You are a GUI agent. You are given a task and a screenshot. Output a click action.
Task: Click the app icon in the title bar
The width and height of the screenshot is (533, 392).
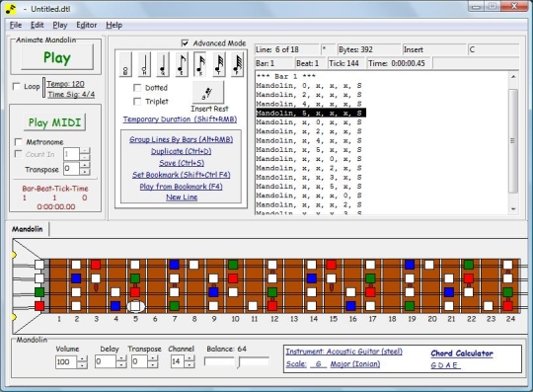(x=11, y=9)
